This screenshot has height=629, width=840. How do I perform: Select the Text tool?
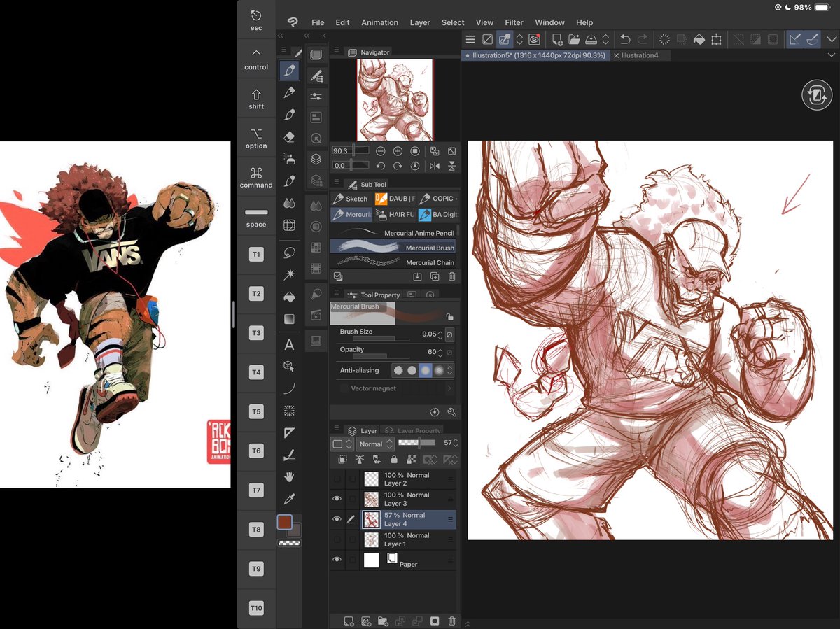point(289,344)
